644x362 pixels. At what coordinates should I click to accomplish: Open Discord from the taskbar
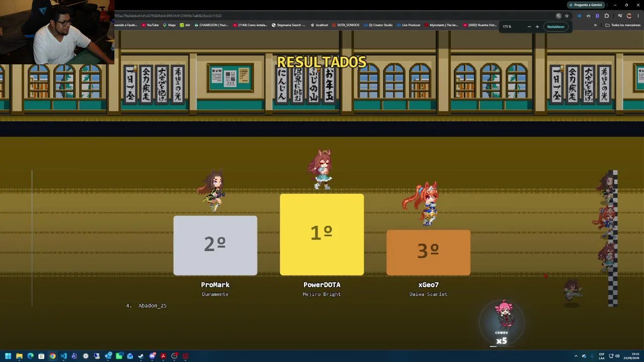point(152,356)
